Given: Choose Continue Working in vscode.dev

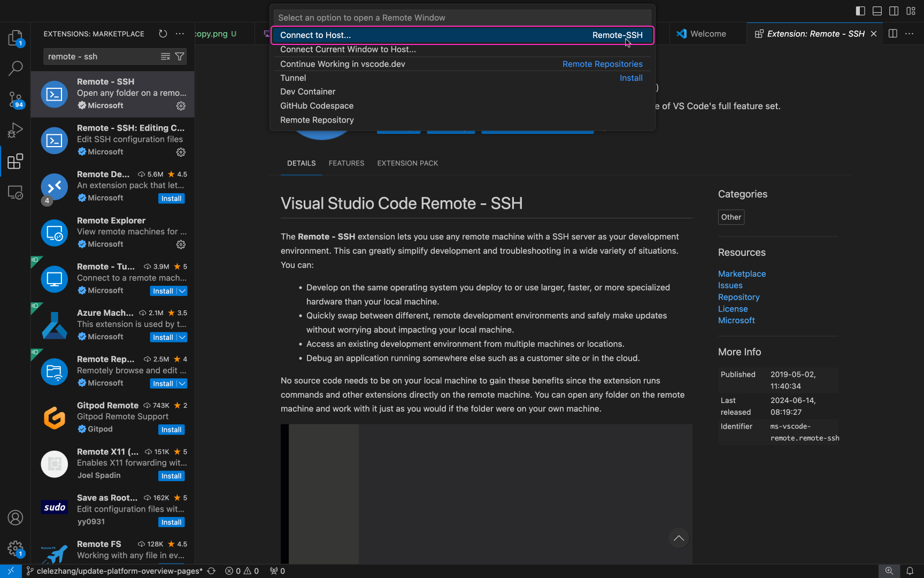Looking at the screenshot, I should (x=462, y=64).
